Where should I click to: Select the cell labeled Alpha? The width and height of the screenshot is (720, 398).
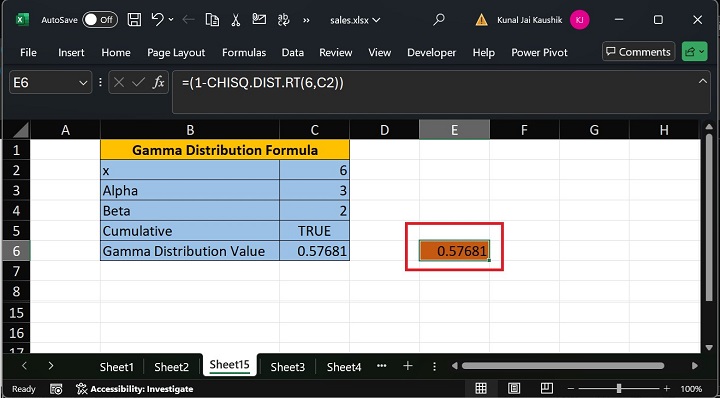pos(190,190)
